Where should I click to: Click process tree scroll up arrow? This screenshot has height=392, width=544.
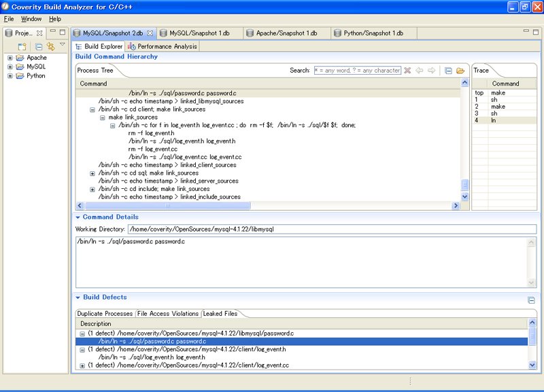click(x=464, y=82)
